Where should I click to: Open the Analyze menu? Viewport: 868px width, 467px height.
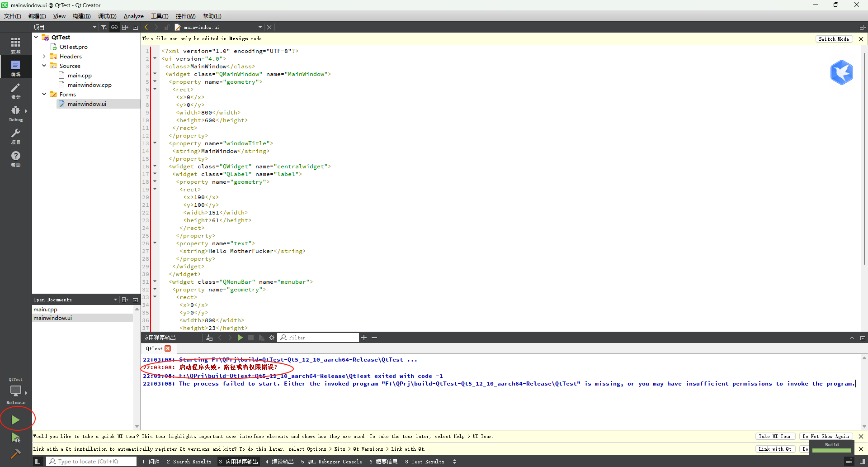134,16
